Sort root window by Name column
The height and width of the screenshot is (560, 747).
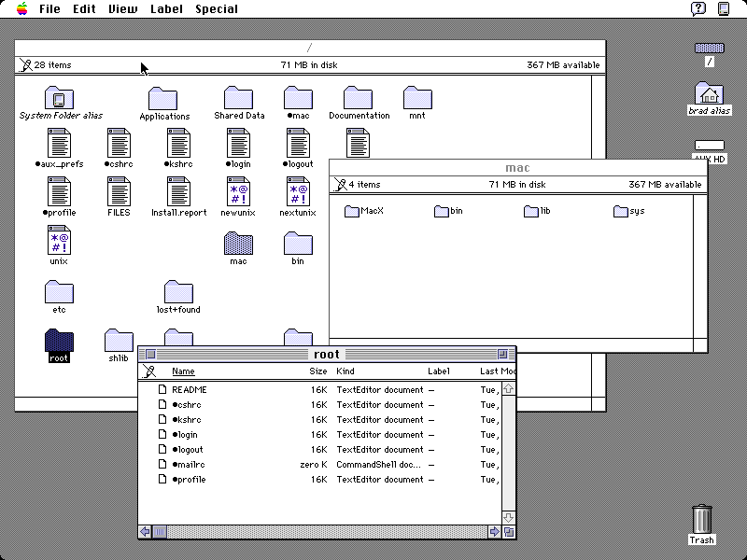183,371
